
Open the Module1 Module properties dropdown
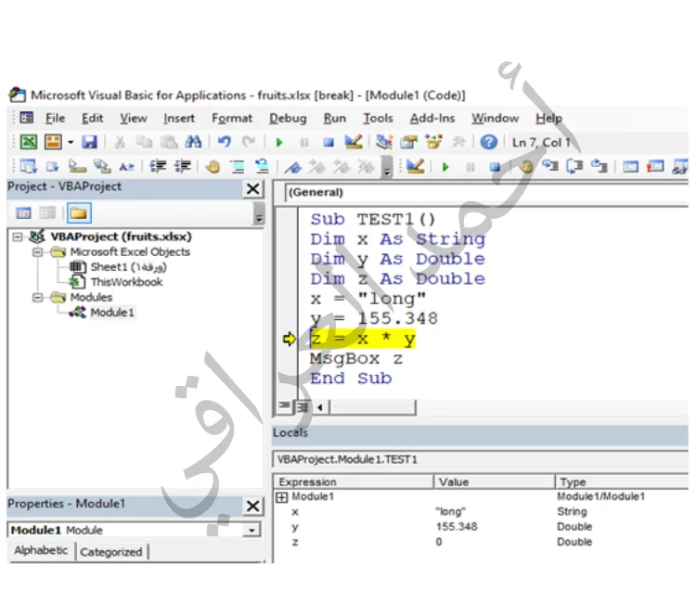click(252, 531)
